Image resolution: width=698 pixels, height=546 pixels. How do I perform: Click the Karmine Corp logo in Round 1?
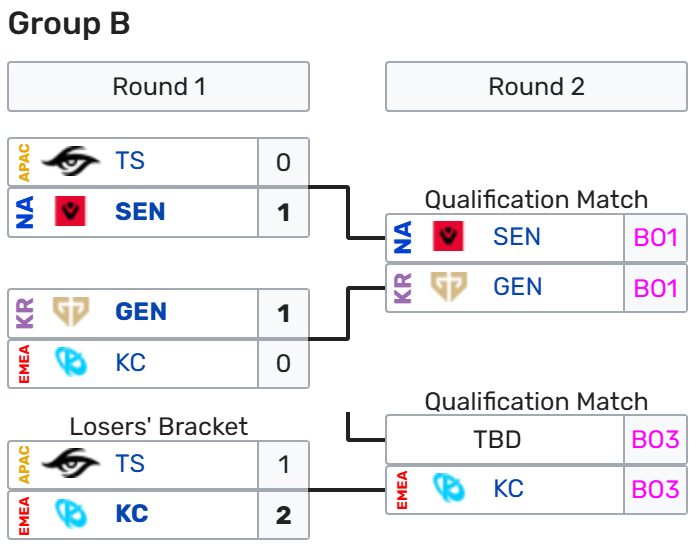(x=70, y=362)
